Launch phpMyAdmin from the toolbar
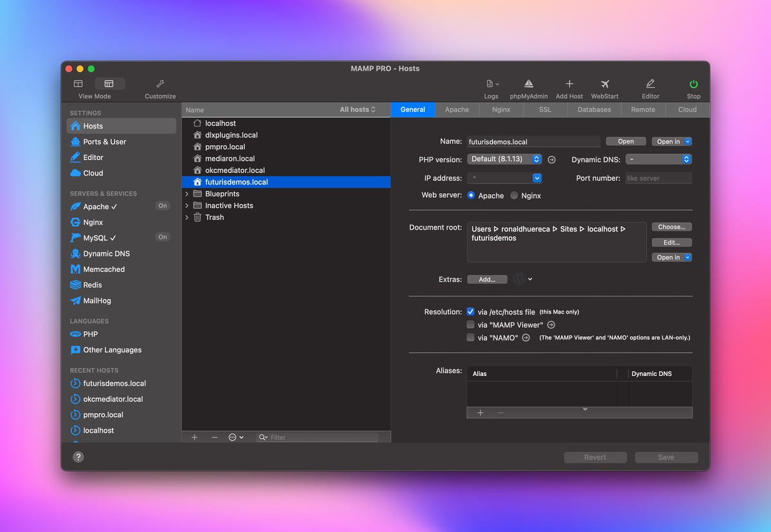Screen dimensions: 771x532 point(528,84)
